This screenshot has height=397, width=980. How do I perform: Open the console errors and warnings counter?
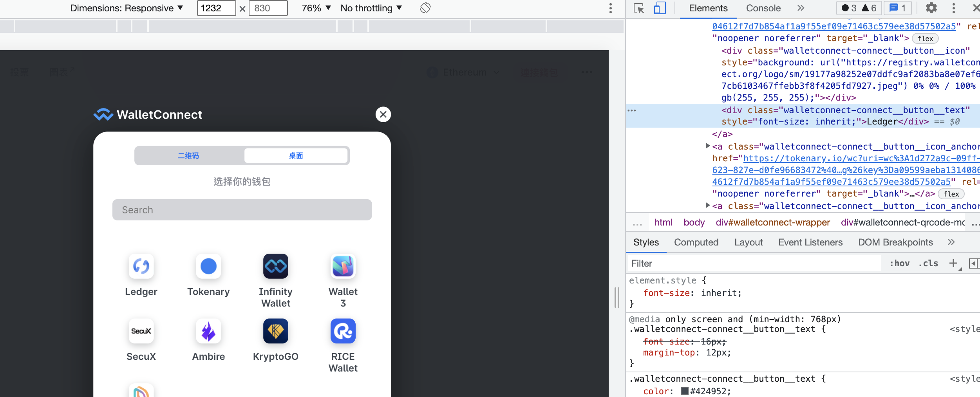(859, 8)
